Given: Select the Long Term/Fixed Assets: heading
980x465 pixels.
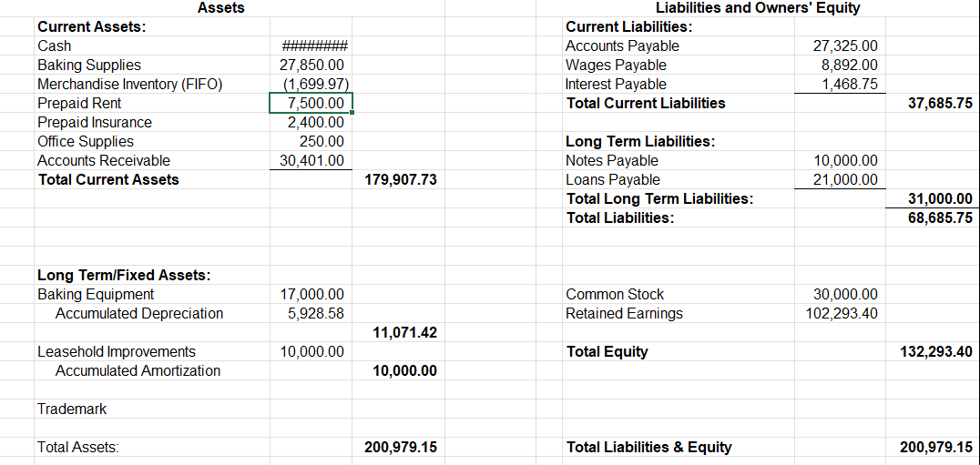Looking at the screenshot, I should 125,275.
